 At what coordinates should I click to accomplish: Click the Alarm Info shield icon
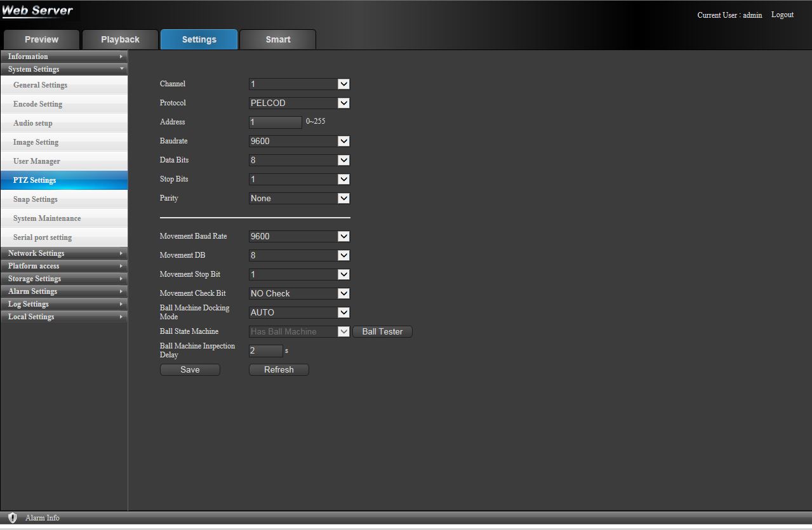coord(12,518)
